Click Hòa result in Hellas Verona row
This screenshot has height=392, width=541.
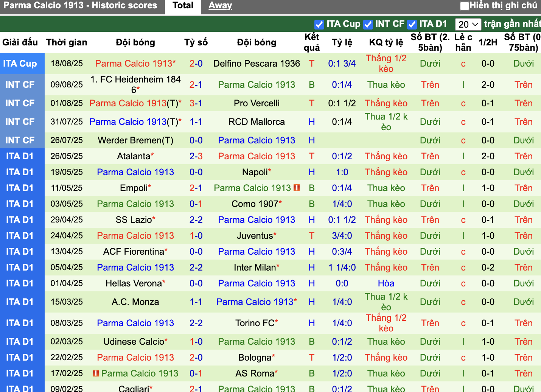point(386,283)
